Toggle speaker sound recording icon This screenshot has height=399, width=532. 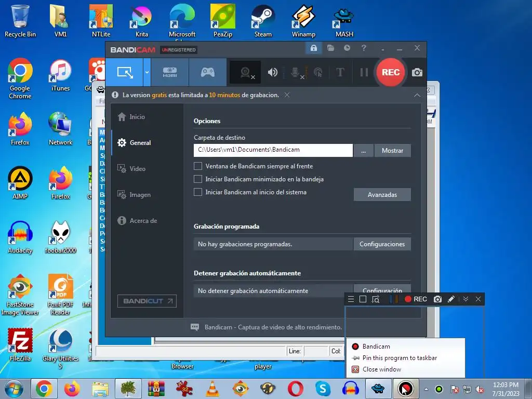pyautogui.click(x=272, y=72)
